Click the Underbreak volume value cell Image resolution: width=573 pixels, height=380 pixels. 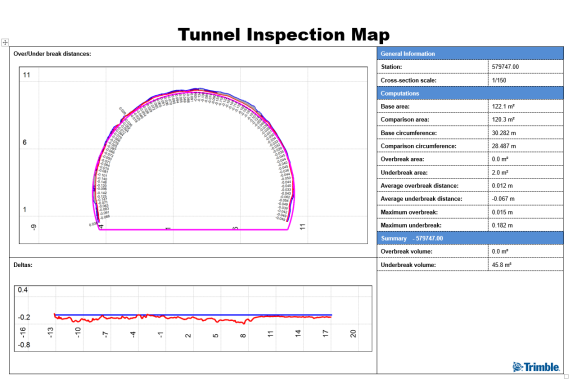click(525, 265)
